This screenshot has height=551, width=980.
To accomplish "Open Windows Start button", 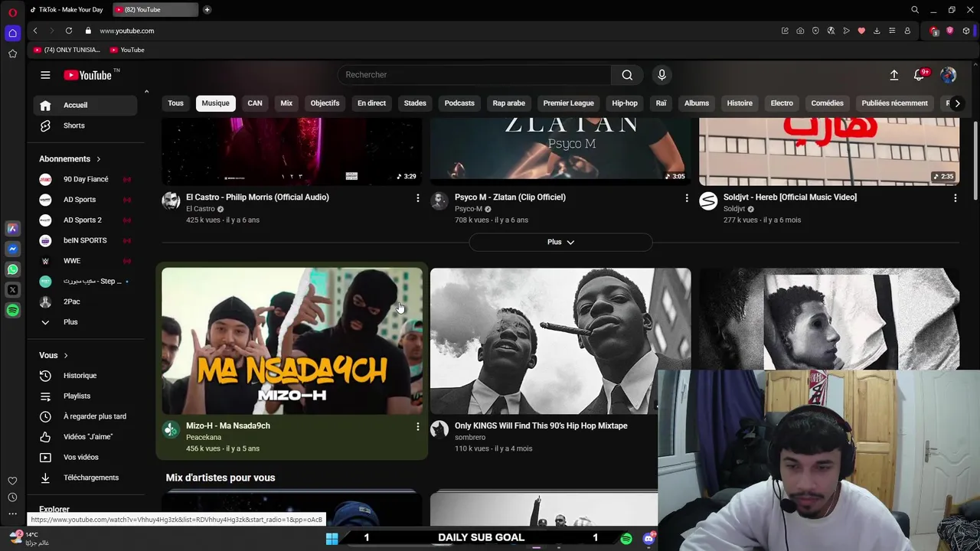I will pos(332,539).
